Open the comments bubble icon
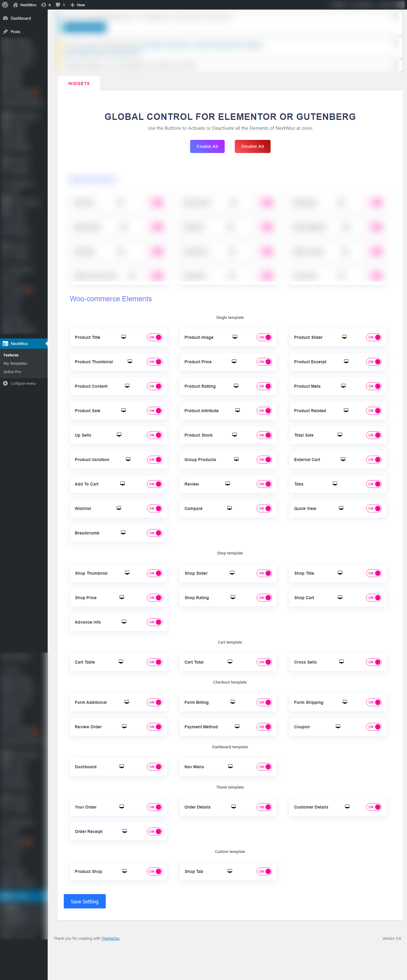The width and height of the screenshot is (407, 980). [58, 4]
